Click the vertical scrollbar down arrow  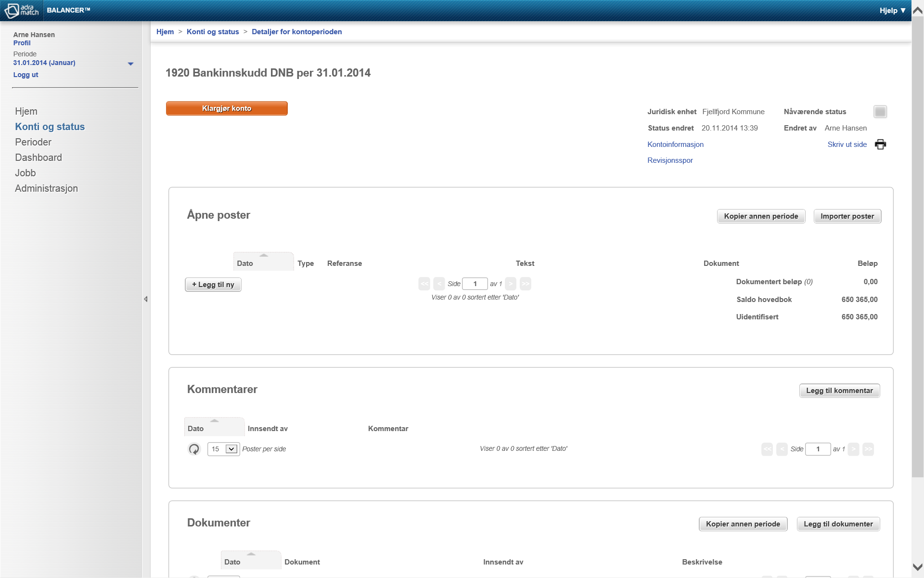tap(918, 567)
